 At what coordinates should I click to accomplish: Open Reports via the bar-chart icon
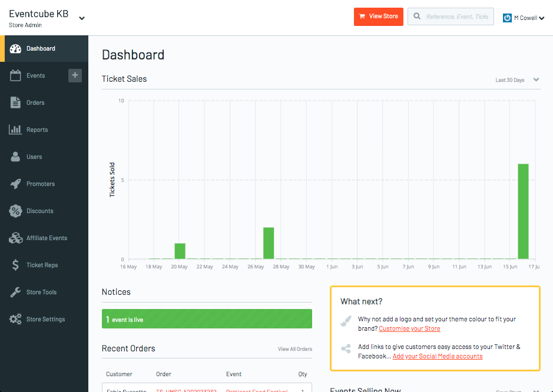pos(16,129)
